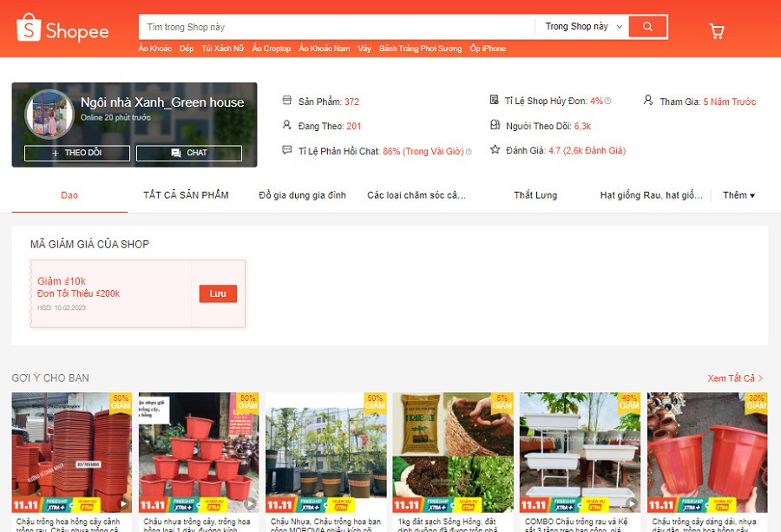Click the orange search magnifier button

647,27
